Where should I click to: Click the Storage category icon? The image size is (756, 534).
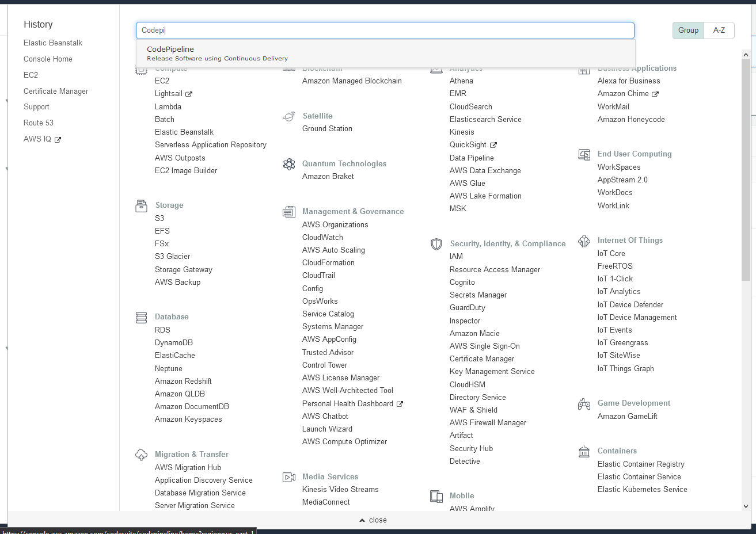(141, 205)
